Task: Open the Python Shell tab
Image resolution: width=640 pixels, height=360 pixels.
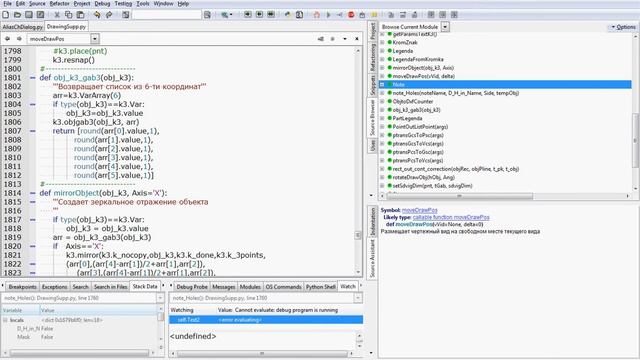Action: point(320,287)
